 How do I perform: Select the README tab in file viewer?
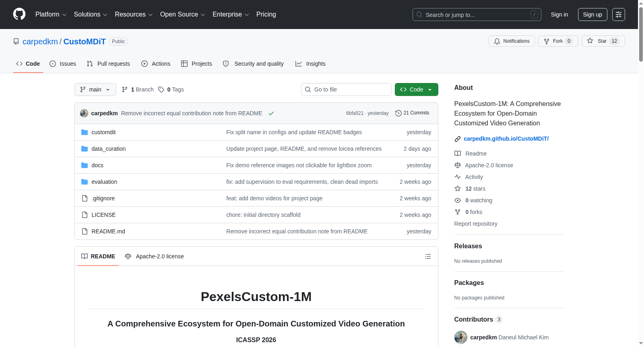pos(98,256)
